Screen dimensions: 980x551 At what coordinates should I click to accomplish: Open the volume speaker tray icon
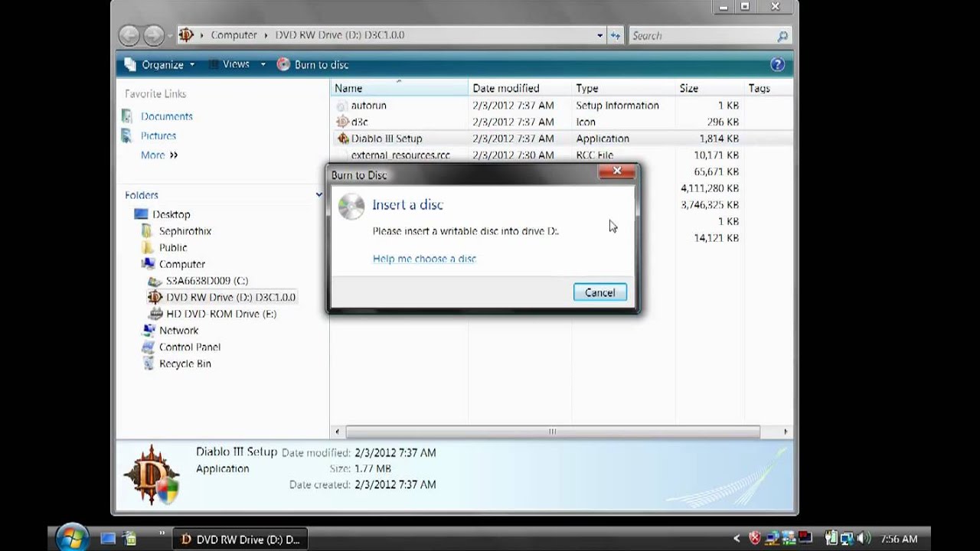click(863, 539)
